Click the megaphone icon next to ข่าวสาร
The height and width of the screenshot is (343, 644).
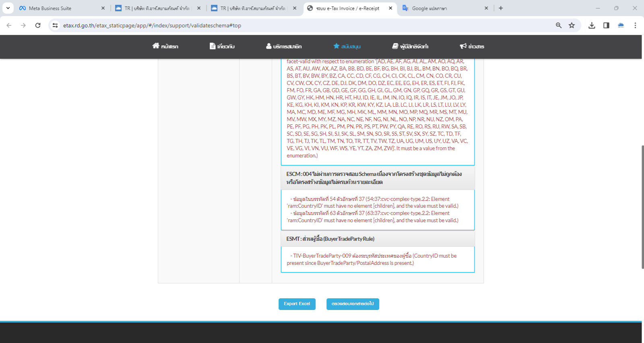point(463,46)
